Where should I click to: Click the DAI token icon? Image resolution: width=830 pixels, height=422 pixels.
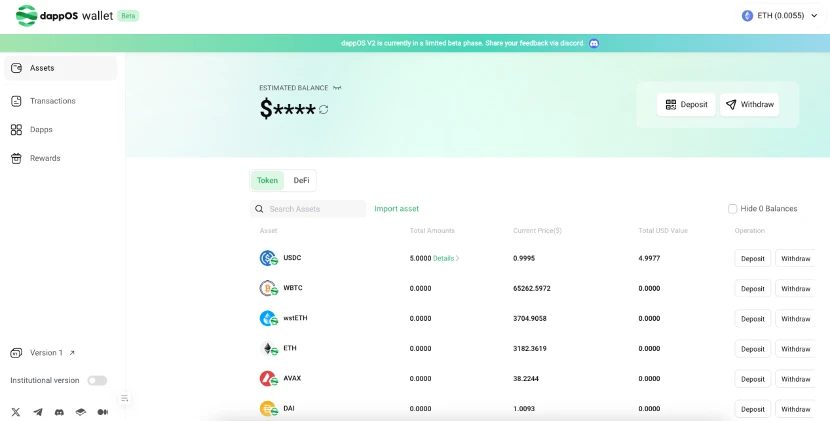coord(268,409)
